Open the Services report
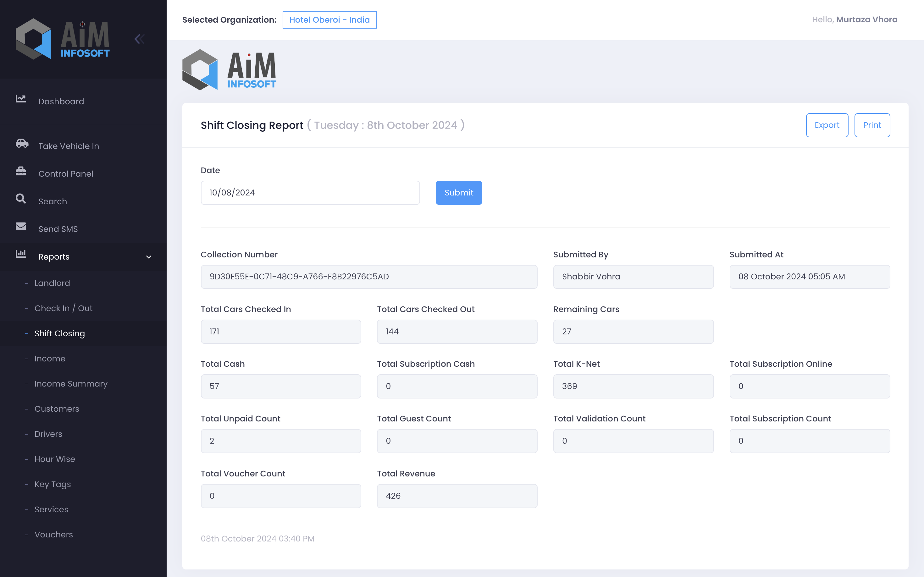This screenshot has height=577, width=924. pos(83,509)
